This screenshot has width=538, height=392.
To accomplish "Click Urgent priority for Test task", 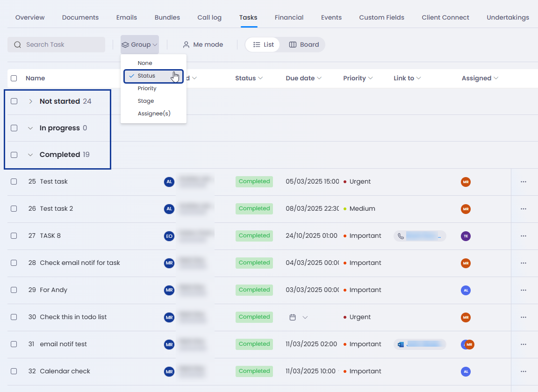I will click(357, 181).
